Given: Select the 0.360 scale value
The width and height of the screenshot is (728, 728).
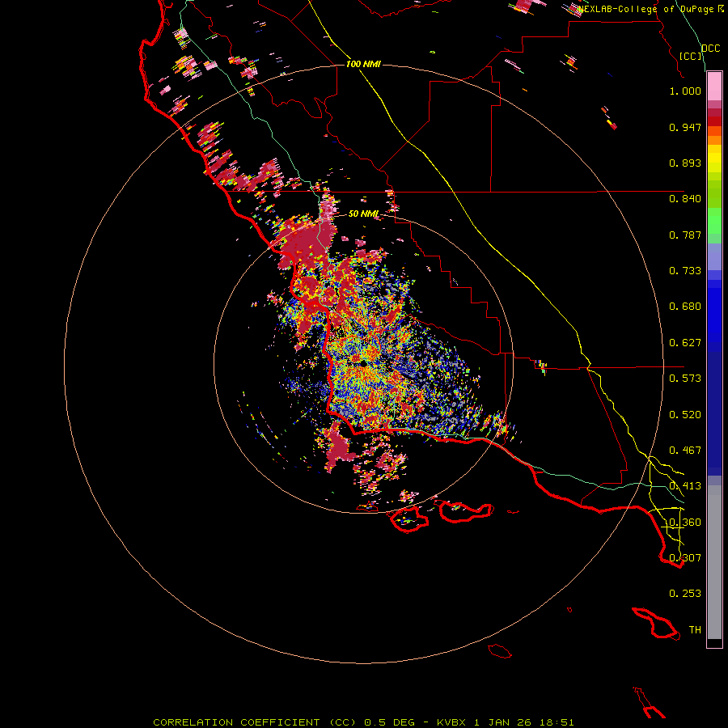Looking at the screenshot, I should point(685,523).
